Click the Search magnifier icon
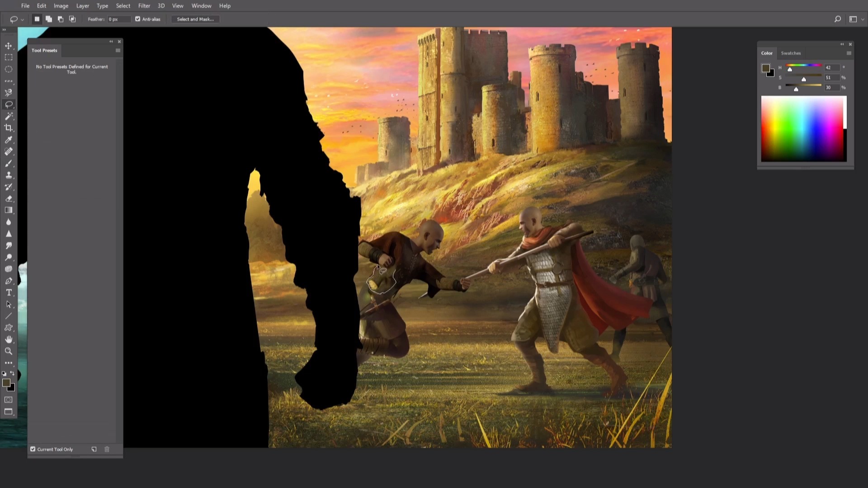Image resolution: width=868 pixels, height=488 pixels. click(x=837, y=19)
